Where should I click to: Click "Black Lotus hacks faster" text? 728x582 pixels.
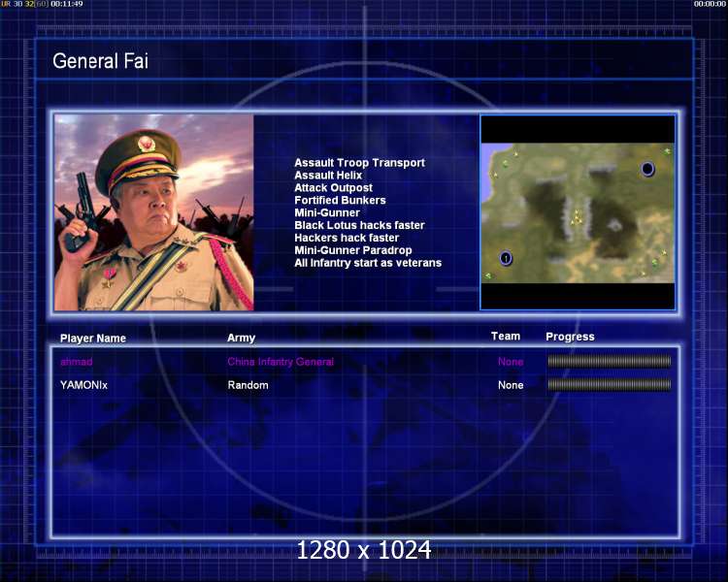[359, 226]
